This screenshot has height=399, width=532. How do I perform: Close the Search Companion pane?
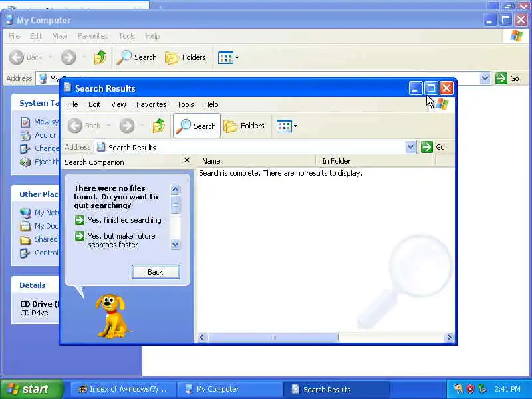click(x=187, y=160)
